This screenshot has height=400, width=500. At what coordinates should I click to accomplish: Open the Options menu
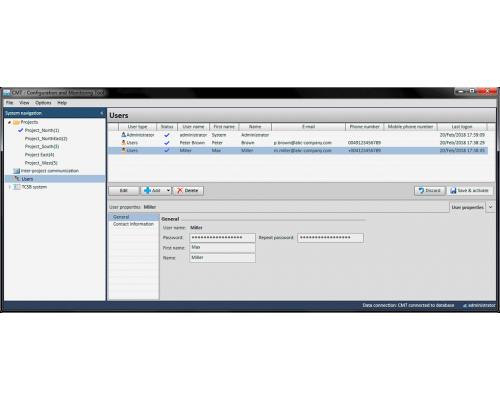point(43,103)
